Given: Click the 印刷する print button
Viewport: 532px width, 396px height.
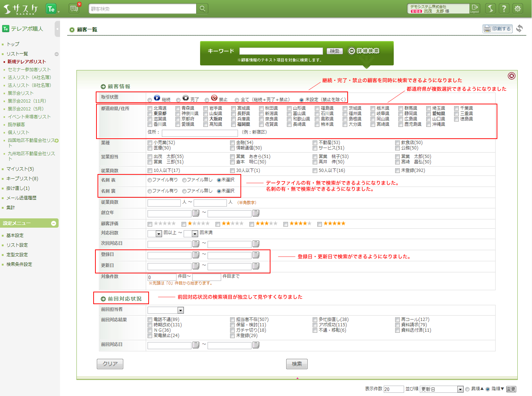Looking at the screenshot, I should [x=497, y=29].
